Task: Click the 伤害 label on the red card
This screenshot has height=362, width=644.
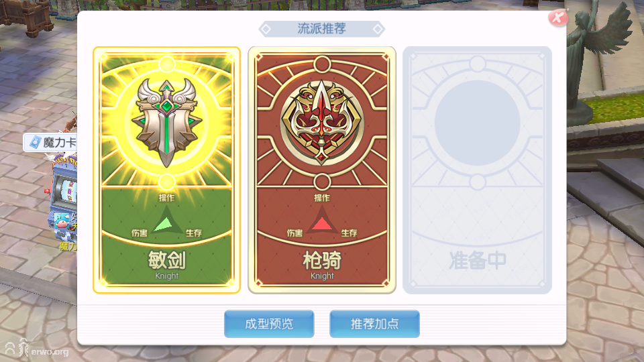Action: (294, 233)
